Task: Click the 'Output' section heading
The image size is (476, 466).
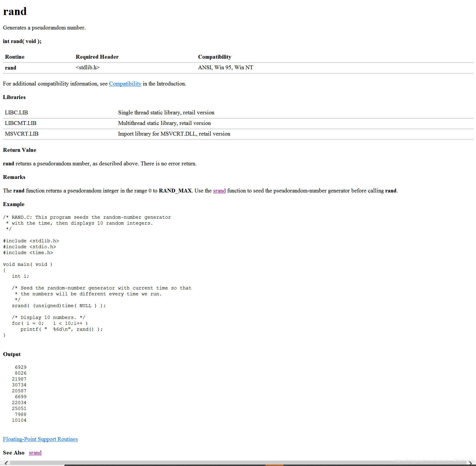Action: pos(12,354)
